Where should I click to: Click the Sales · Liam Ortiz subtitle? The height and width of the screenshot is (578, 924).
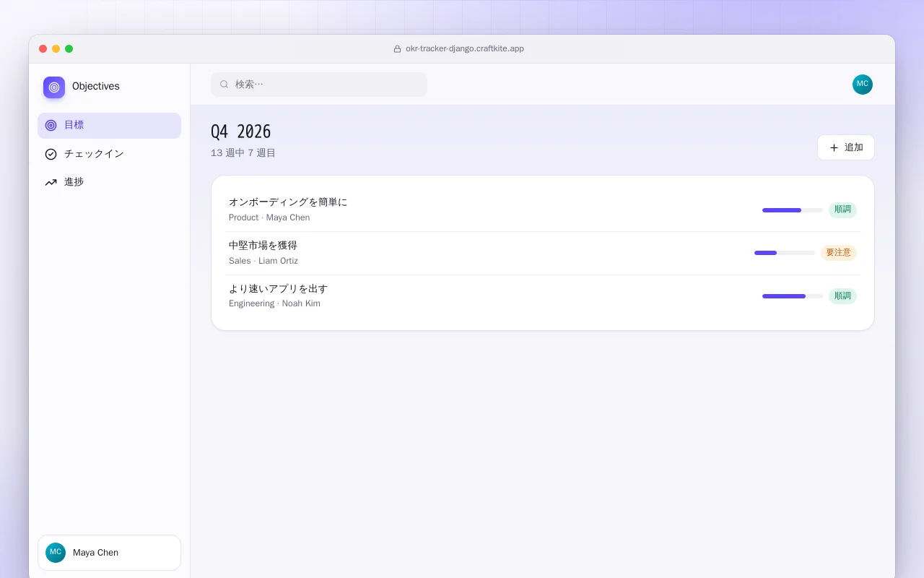[263, 261]
